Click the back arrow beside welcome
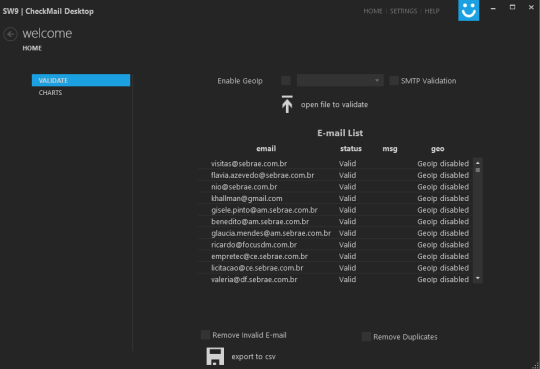This screenshot has width=540, height=369. coord(10,34)
